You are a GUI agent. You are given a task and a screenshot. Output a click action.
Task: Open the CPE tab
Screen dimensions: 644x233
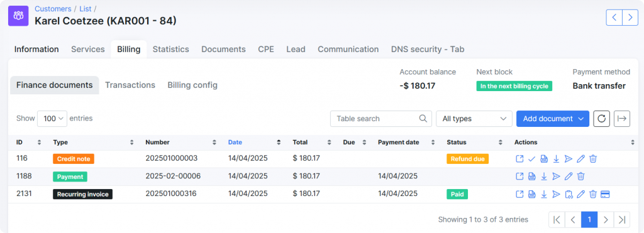[266, 49]
